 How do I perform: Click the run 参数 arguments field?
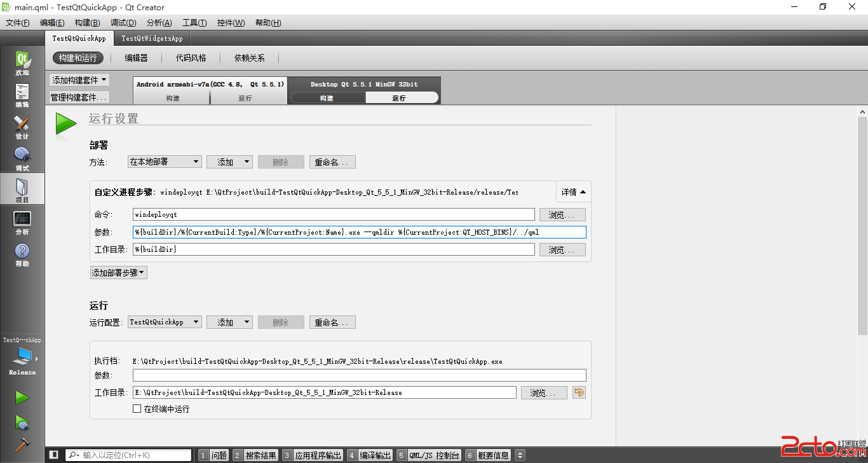tap(360, 375)
